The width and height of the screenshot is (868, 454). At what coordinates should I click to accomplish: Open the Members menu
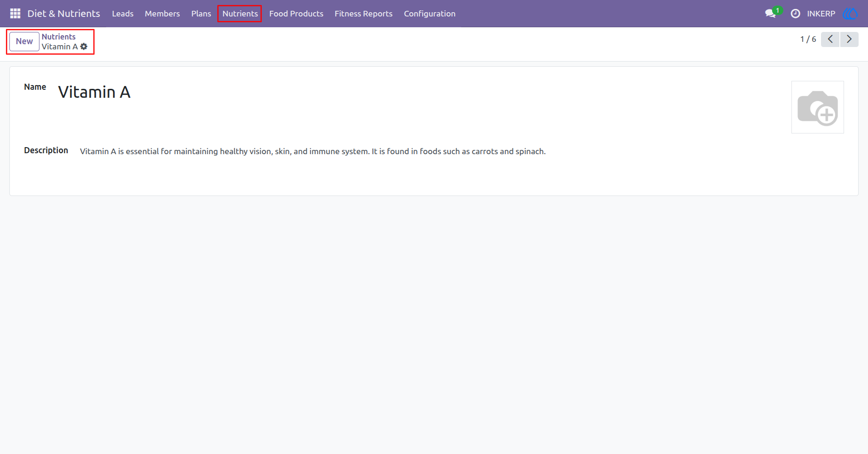pyautogui.click(x=162, y=14)
